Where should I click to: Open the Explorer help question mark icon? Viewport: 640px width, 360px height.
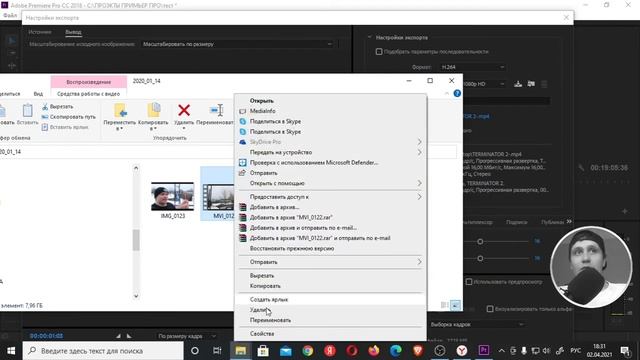click(457, 93)
